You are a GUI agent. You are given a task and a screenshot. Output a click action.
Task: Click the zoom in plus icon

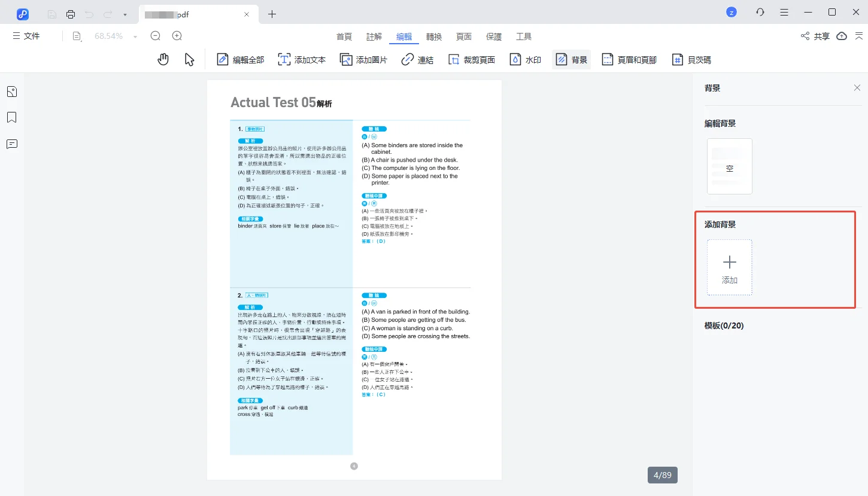tap(177, 36)
